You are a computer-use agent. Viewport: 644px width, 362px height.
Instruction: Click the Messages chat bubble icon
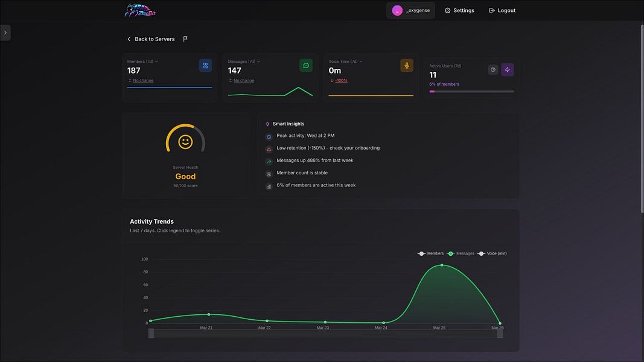[x=306, y=65]
